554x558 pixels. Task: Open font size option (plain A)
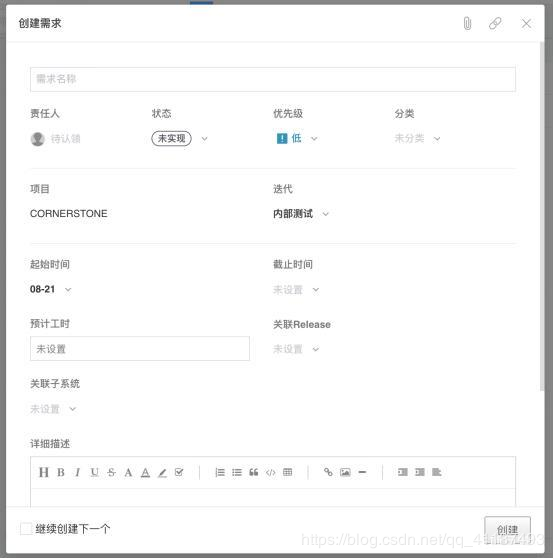[x=128, y=472]
